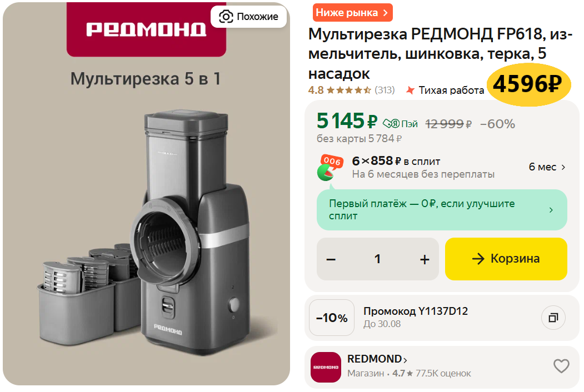Open the 6 мес split term selector
Viewport: 584px width, 392px height.
point(547,167)
